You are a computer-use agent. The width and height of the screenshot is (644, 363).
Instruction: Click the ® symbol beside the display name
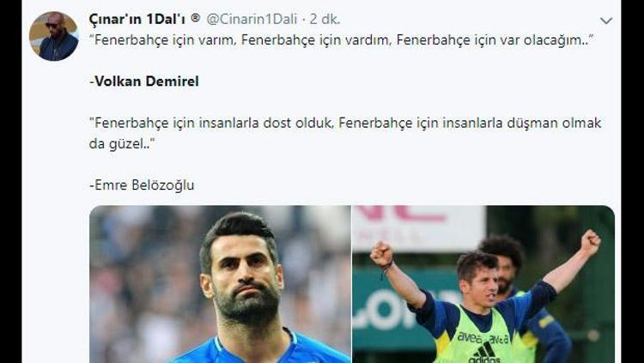point(196,18)
